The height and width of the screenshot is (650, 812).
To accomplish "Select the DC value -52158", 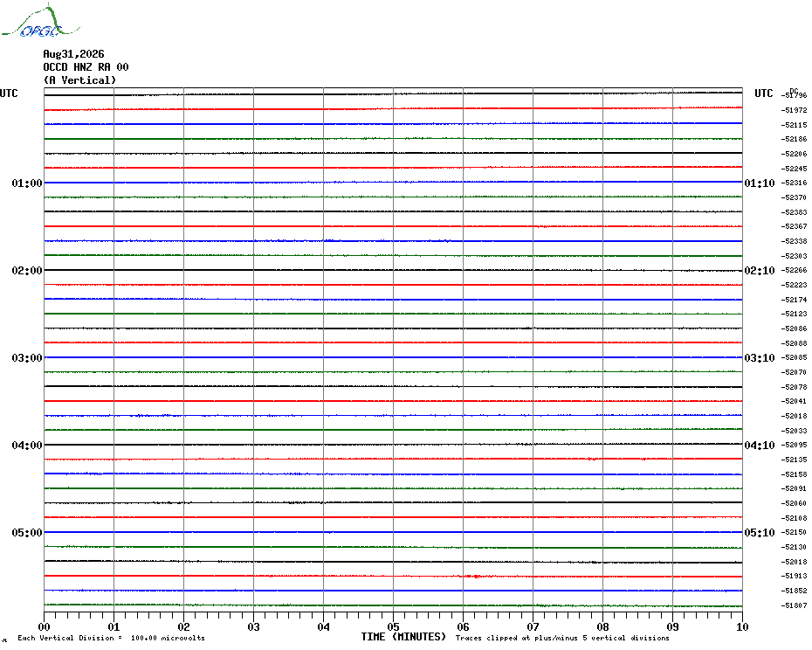I will point(794,474).
